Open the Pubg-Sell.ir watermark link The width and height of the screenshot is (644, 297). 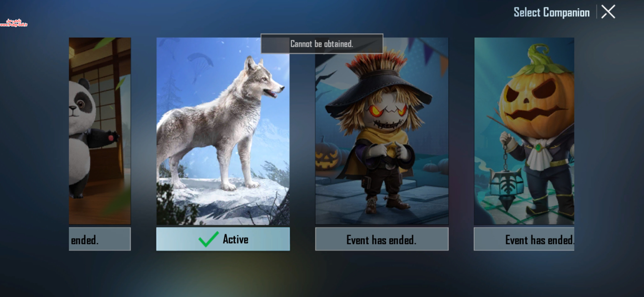pos(14,23)
